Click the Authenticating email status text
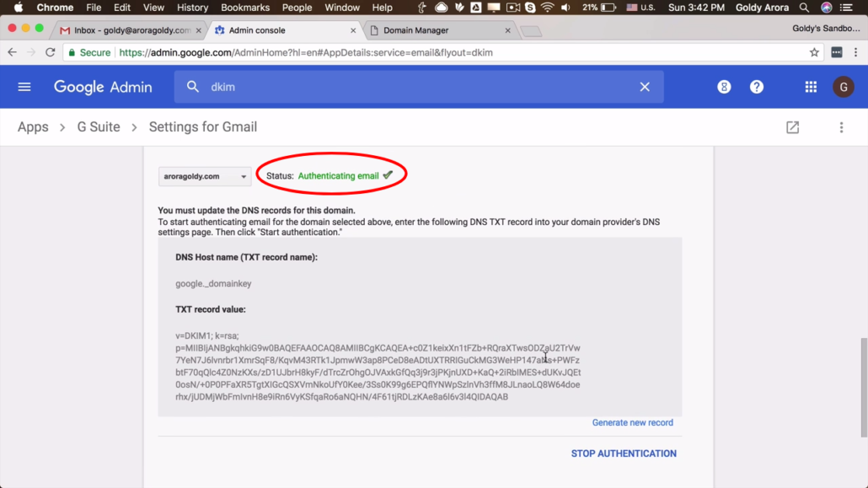 point(338,176)
